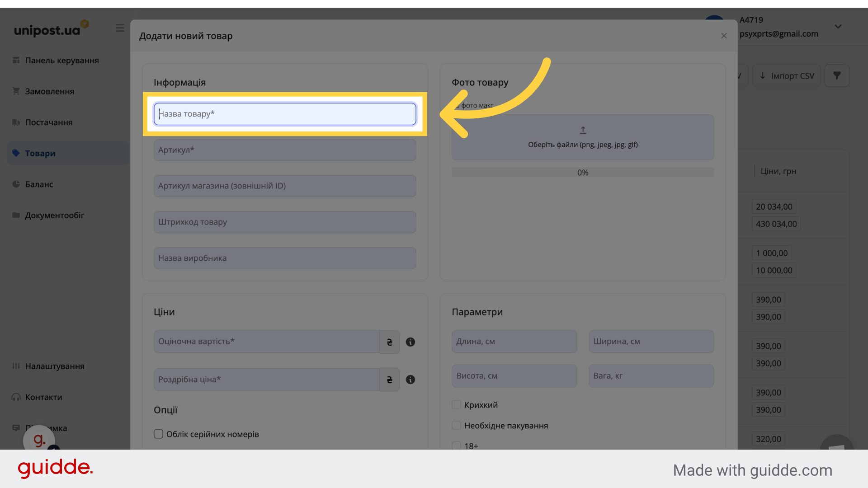Click the Контакти headset icon
This screenshot has height=488, width=868.
point(16,397)
